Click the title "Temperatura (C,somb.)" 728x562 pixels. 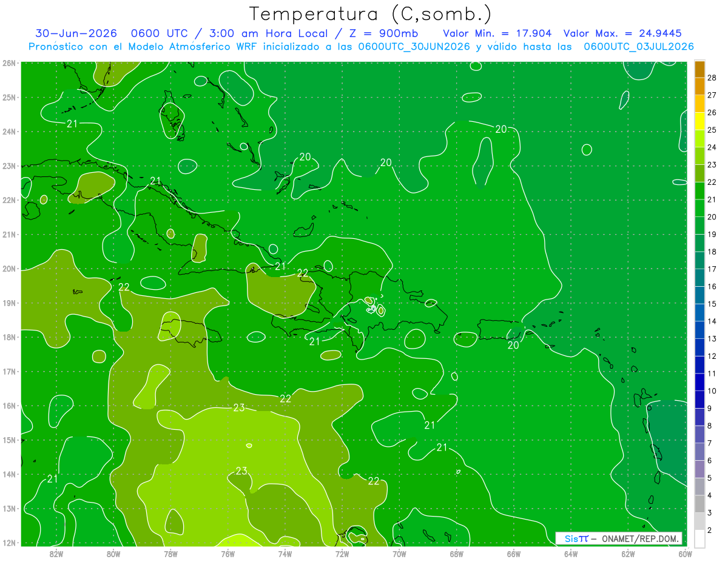point(371,15)
